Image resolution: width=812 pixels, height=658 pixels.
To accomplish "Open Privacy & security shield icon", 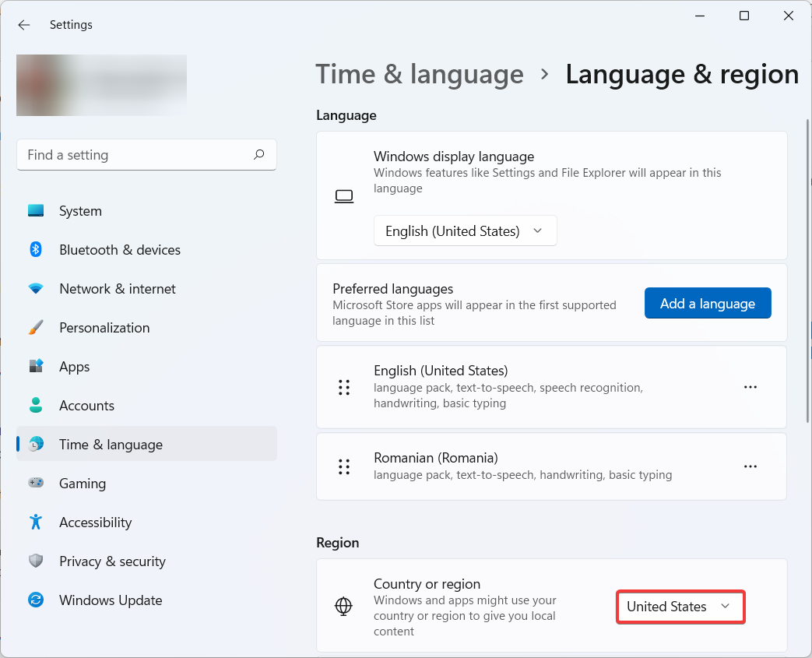I will [x=36, y=561].
